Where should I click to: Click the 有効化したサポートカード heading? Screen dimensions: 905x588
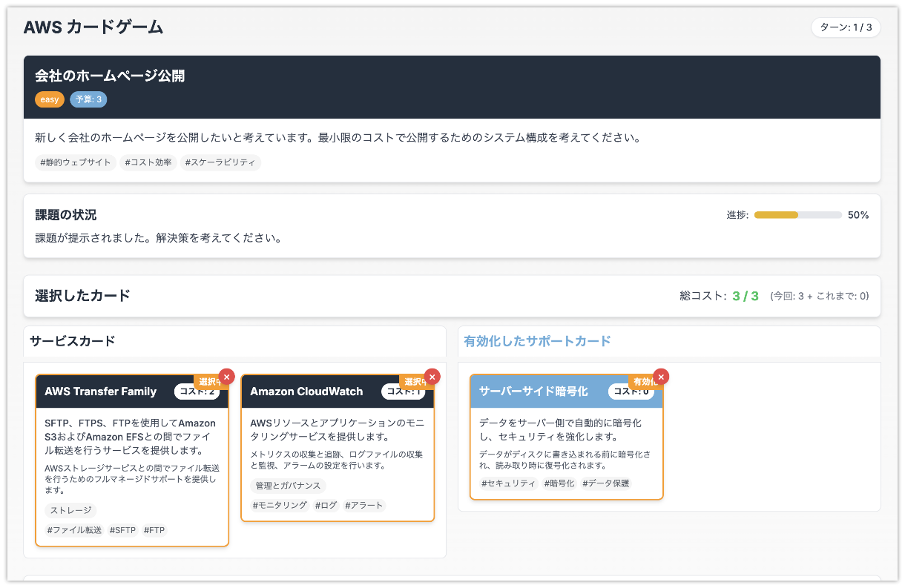click(x=537, y=341)
